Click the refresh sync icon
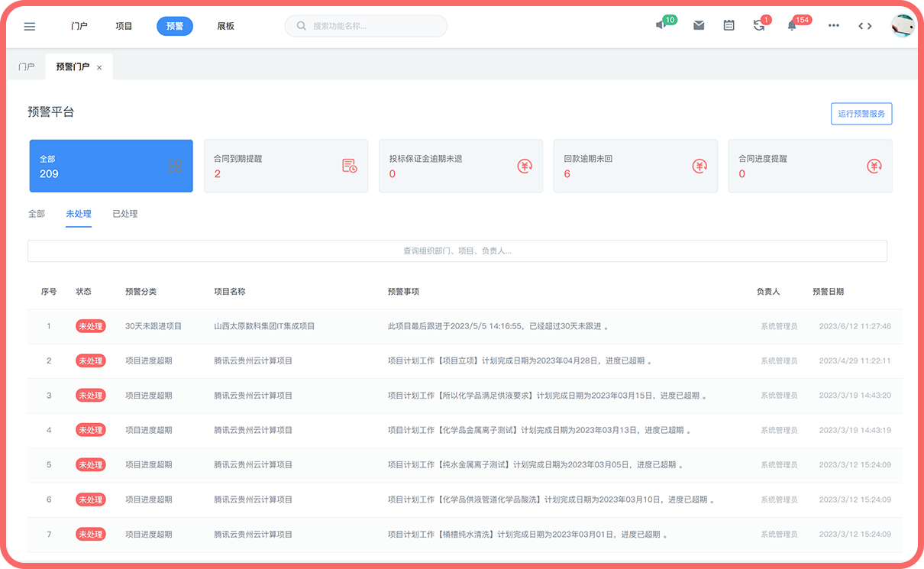 758,25
